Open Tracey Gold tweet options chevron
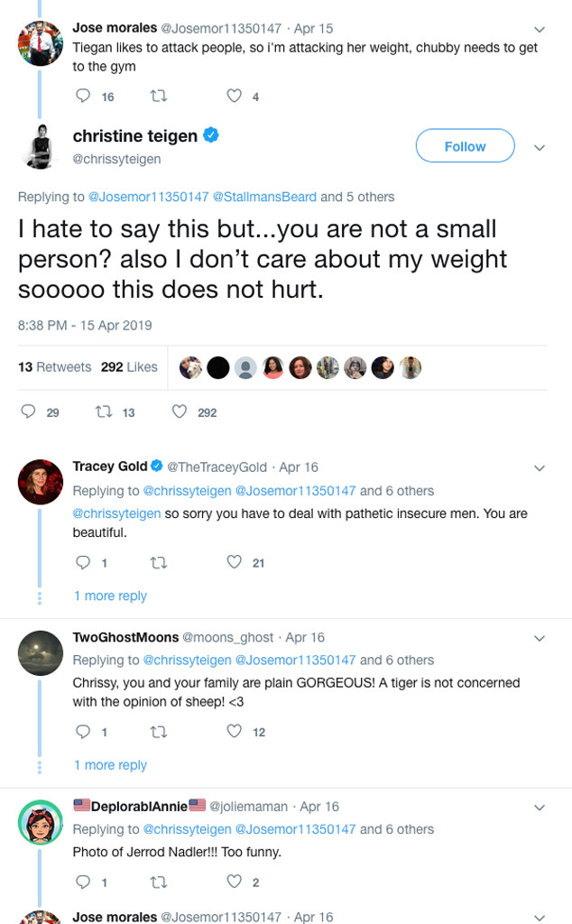Screen dimensions: 572x924 [540, 467]
